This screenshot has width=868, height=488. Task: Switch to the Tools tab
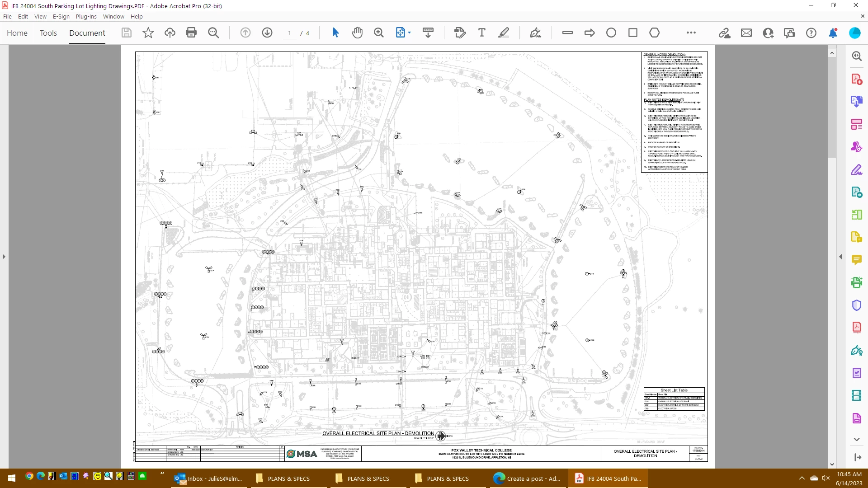tap(48, 33)
